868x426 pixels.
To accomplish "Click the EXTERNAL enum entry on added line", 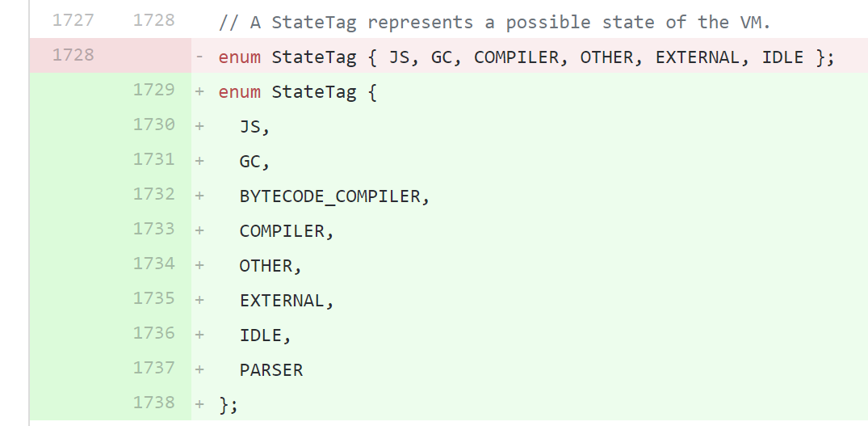I will pyautogui.click(x=282, y=301).
